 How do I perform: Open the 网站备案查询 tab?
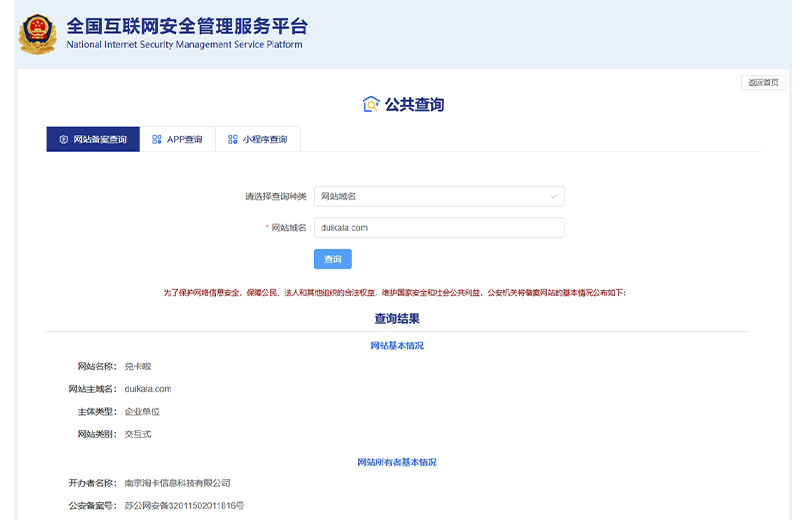pyautogui.click(x=93, y=139)
